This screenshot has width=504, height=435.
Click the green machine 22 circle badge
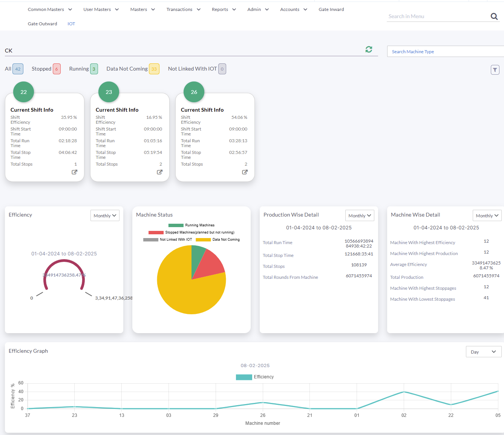[x=23, y=92]
